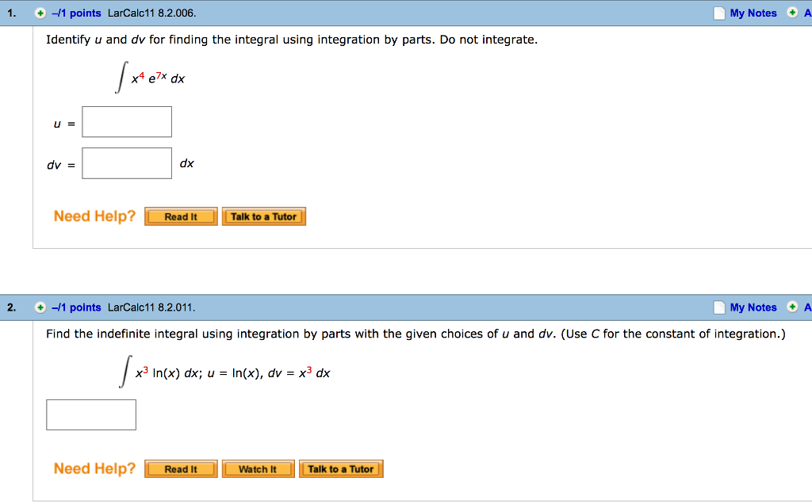Click the u answer input box
Screen dimensions: 812x504
point(127,121)
